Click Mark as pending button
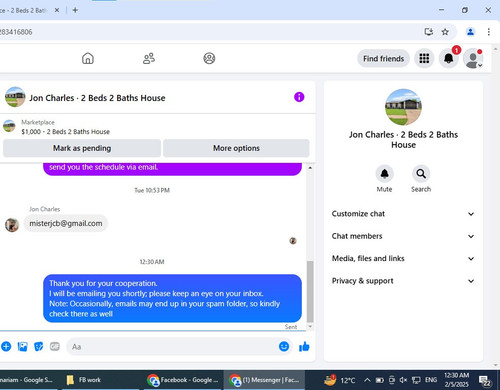The height and width of the screenshot is (390, 500). tap(82, 148)
